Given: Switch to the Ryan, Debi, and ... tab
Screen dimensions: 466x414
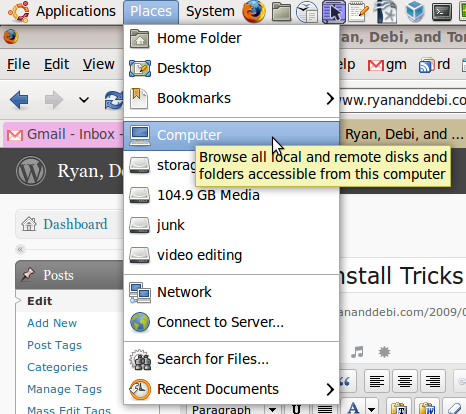Looking at the screenshot, I should (403, 134).
